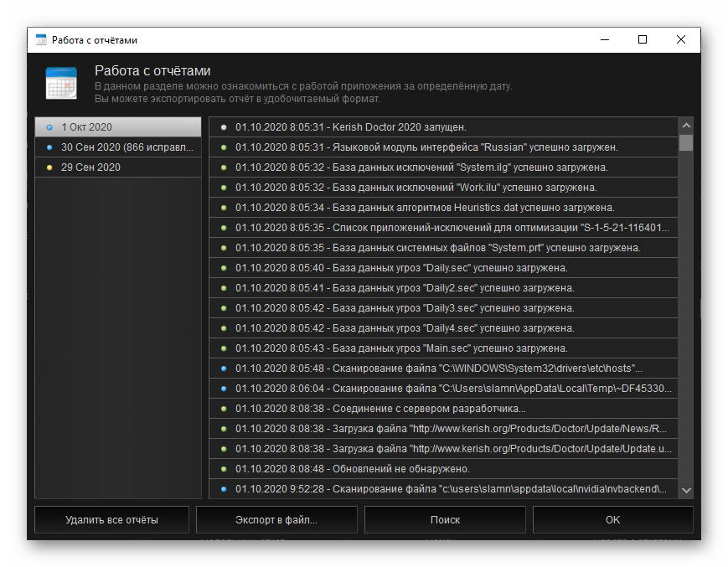The image size is (728, 567).
Task: Click green status dot of Heuristics.dat entry
Action: click(224, 208)
